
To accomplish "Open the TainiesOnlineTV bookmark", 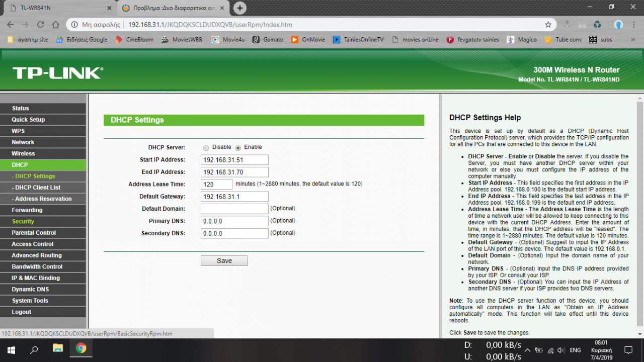I will [x=358, y=39].
